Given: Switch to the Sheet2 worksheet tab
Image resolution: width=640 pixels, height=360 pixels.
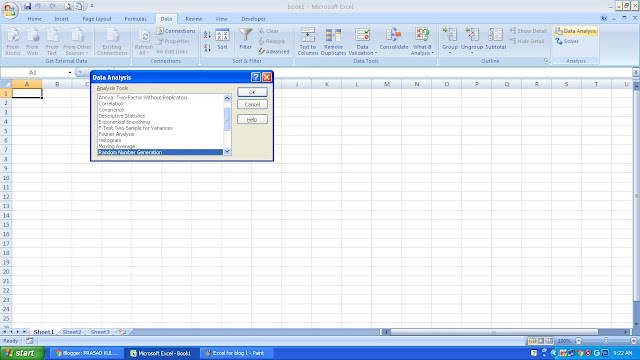Looking at the screenshot, I should tap(72, 332).
